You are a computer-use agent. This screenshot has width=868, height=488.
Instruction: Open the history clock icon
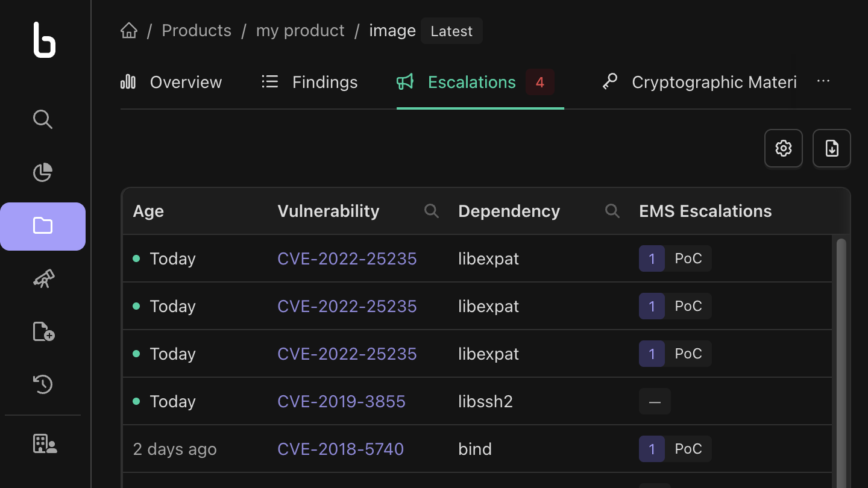(43, 384)
